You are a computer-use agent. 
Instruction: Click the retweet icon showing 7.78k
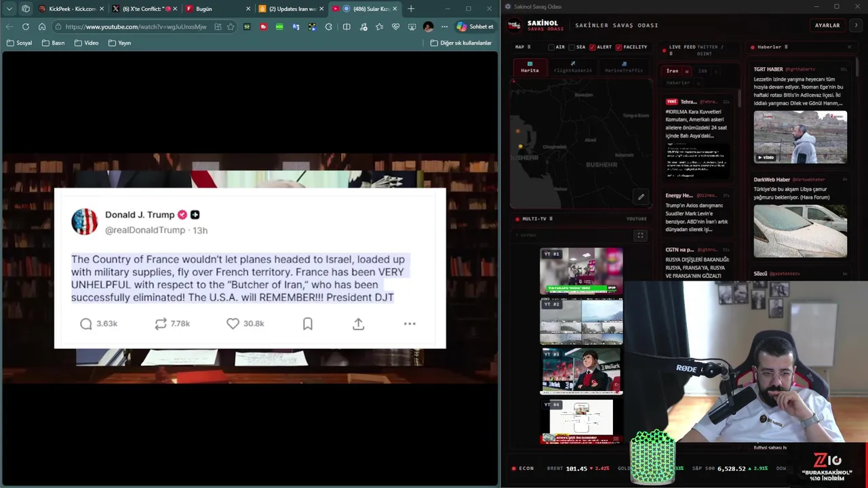[x=161, y=324]
